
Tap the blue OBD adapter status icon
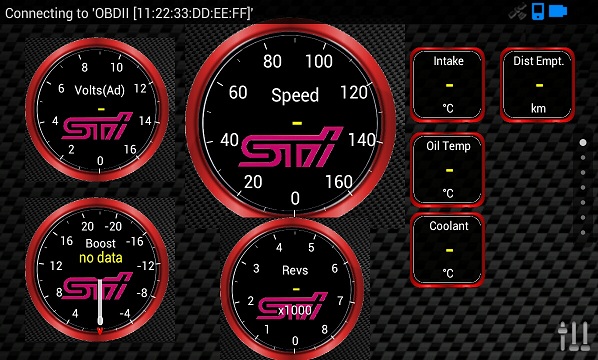coord(558,11)
